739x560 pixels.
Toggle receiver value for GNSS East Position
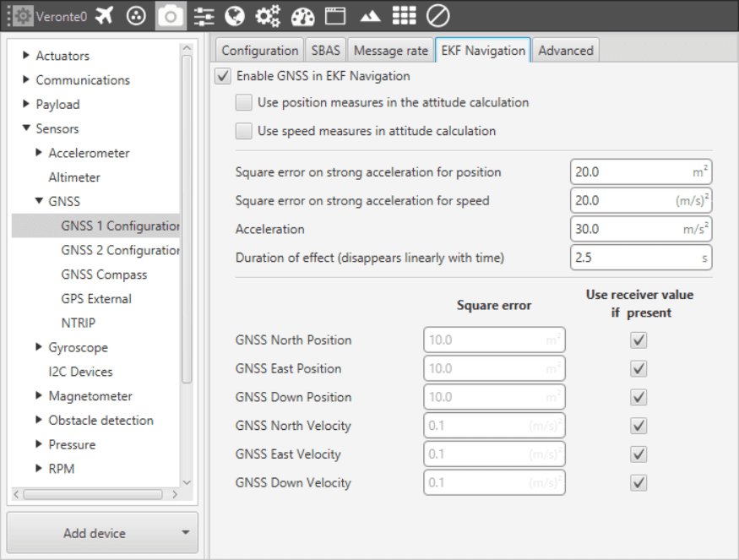click(638, 368)
